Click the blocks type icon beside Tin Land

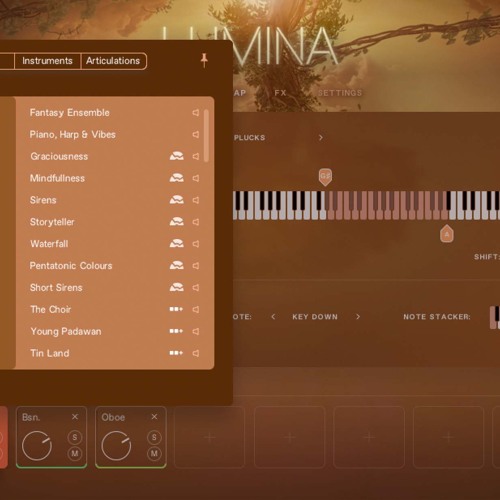tap(176, 353)
